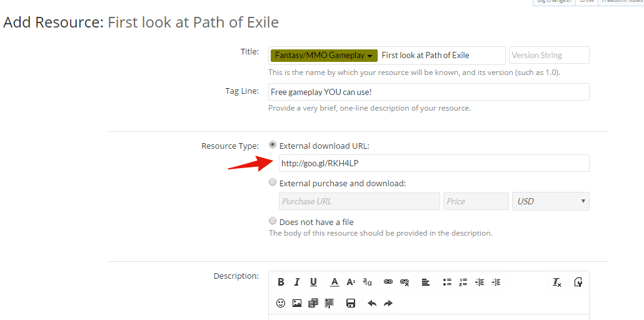Image resolution: width=644 pixels, height=320 pixels.
Task: Choose External purchase and download option
Action: pos(273,182)
